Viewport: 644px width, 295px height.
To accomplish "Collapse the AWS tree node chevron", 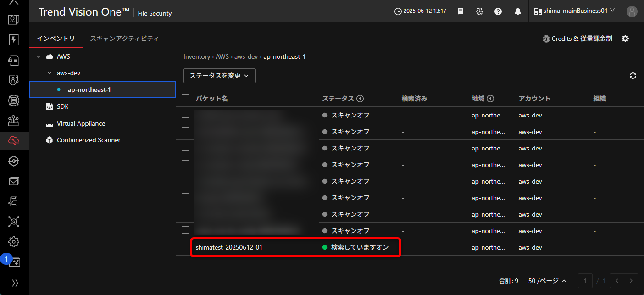I will [x=39, y=56].
